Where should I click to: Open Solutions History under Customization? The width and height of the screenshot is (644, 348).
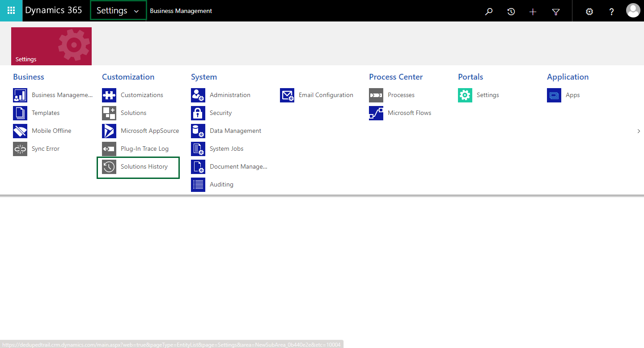point(144,166)
